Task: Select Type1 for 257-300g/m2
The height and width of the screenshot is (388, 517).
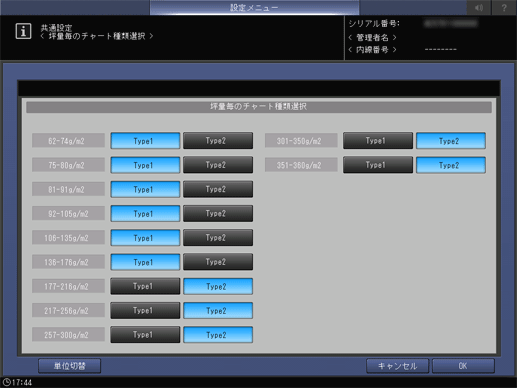Action: point(145,335)
